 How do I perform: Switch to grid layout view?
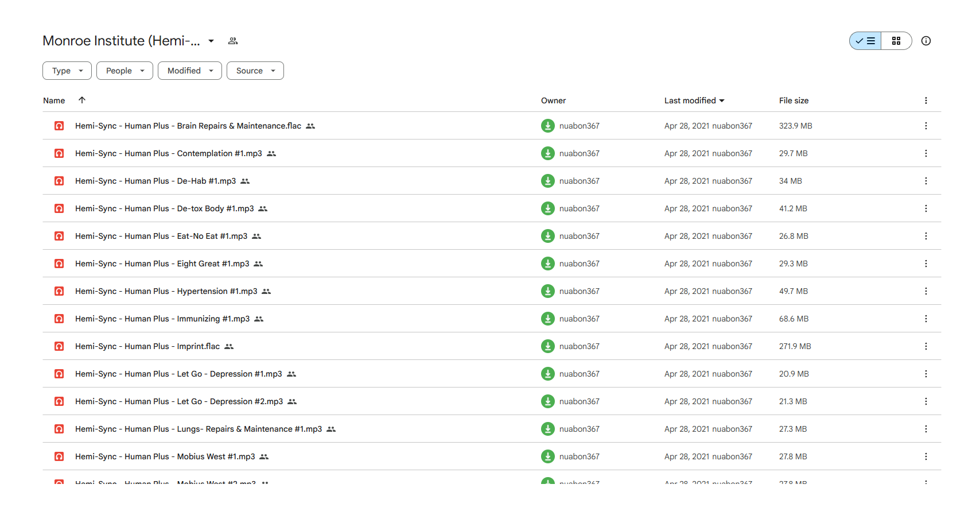(896, 41)
